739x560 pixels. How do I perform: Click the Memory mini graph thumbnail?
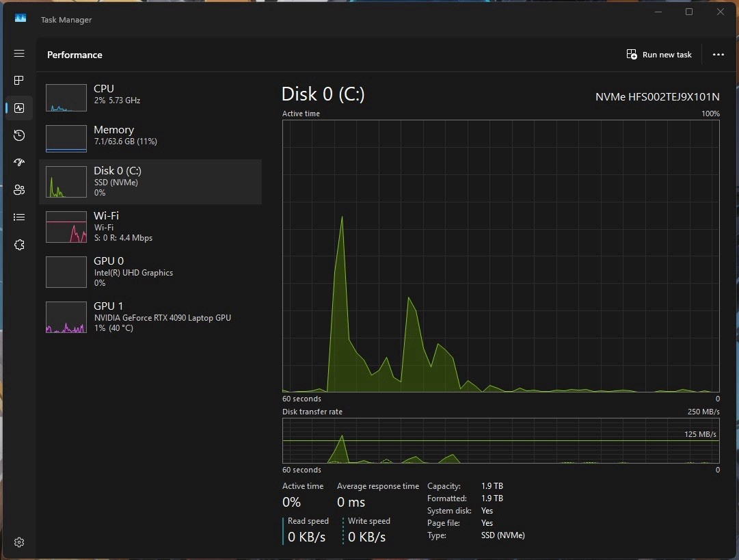66,139
